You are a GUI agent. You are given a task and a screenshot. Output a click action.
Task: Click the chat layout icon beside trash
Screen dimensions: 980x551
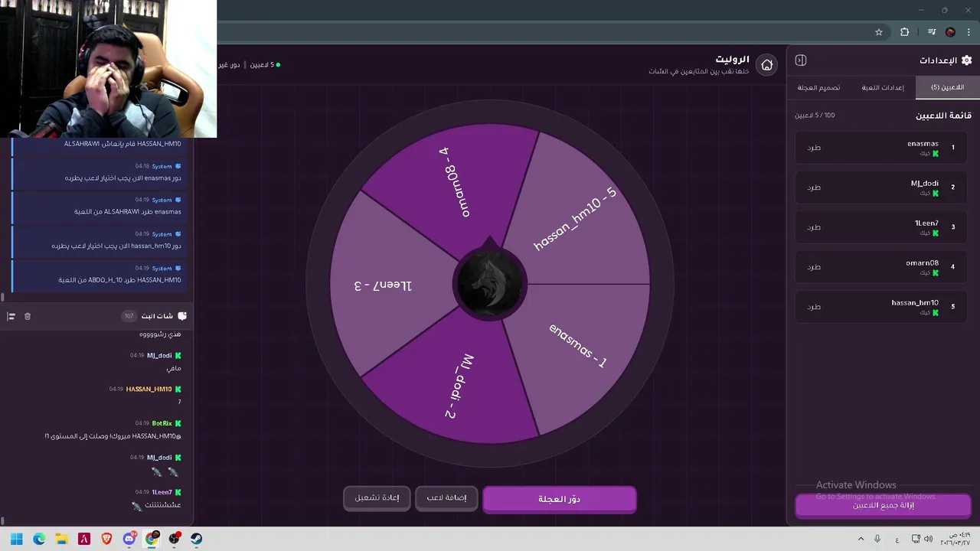11,316
